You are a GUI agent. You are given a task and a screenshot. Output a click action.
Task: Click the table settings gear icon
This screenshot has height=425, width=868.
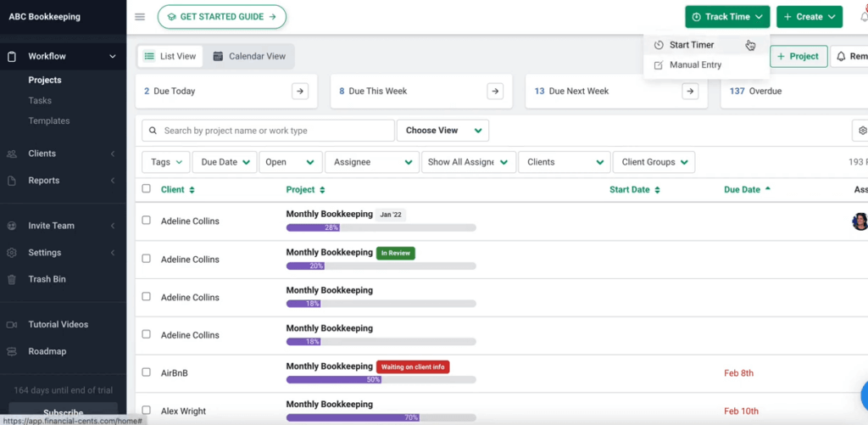pyautogui.click(x=862, y=131)
